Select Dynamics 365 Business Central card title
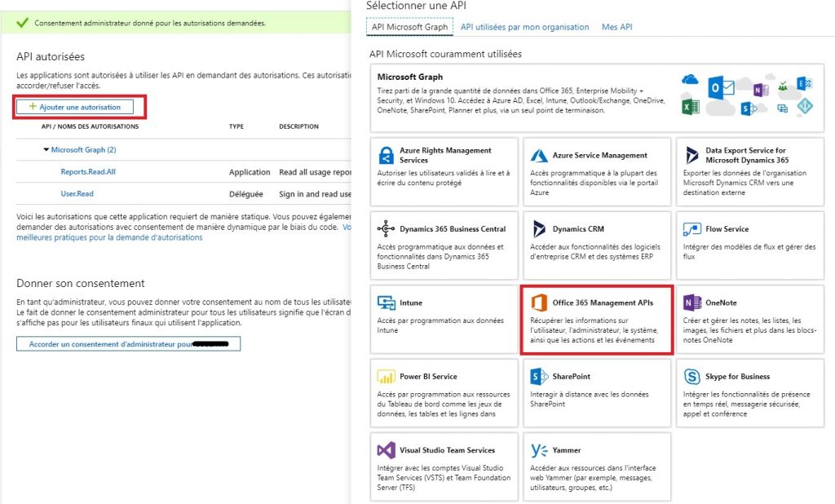This screenshot has height=504, width=835. [x=453, y=229]
